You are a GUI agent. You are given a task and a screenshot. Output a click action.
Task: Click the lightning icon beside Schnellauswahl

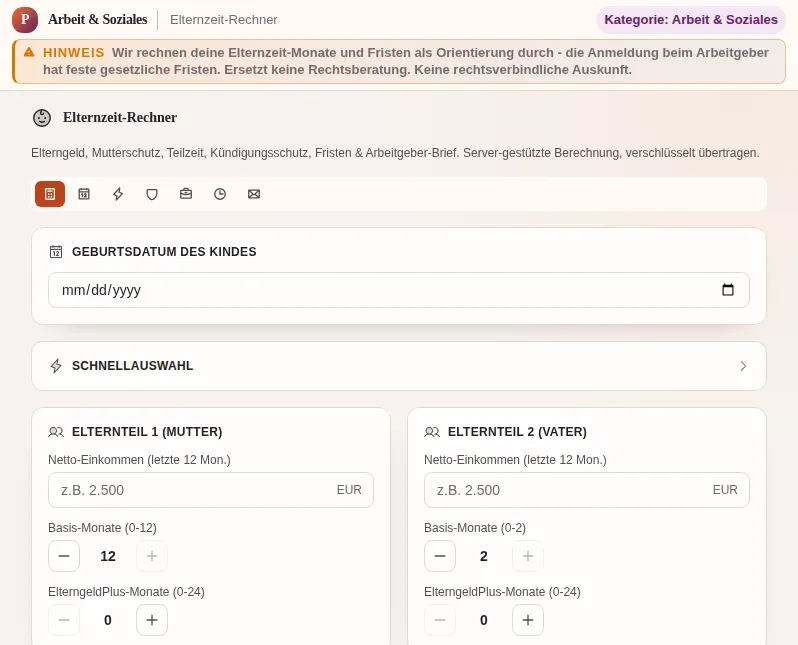[56, 366]
